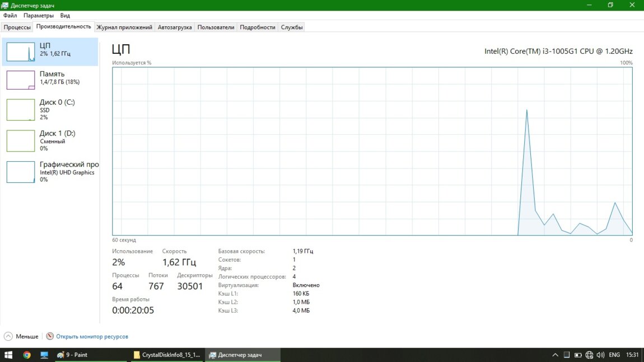Go to the Автозагрузка tab

(x=175, y=27)
